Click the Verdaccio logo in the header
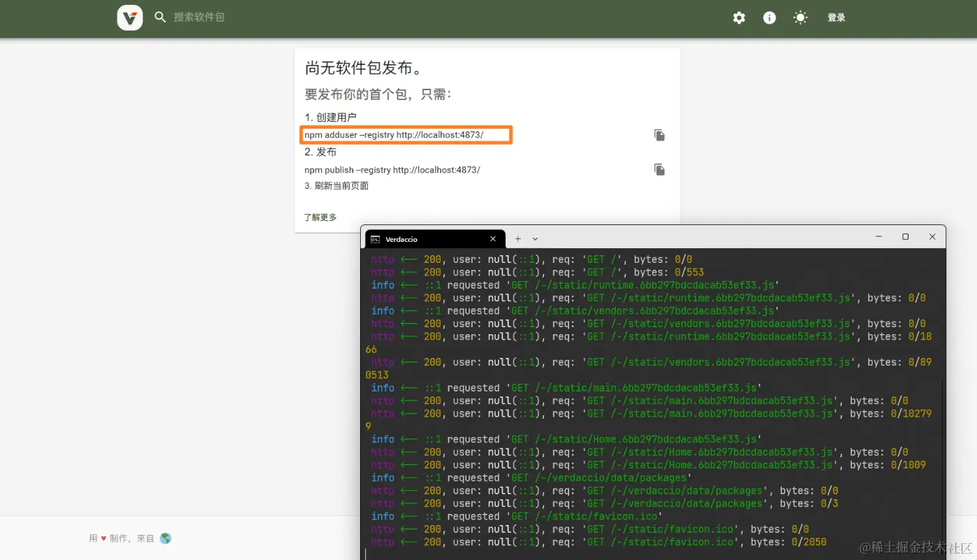 click(x=130, y=17)
